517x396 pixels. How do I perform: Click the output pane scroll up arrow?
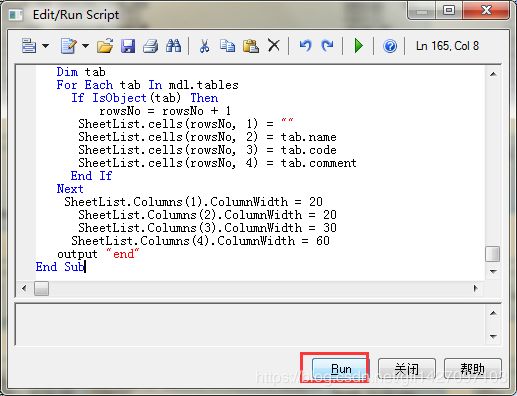pos(493,313)
